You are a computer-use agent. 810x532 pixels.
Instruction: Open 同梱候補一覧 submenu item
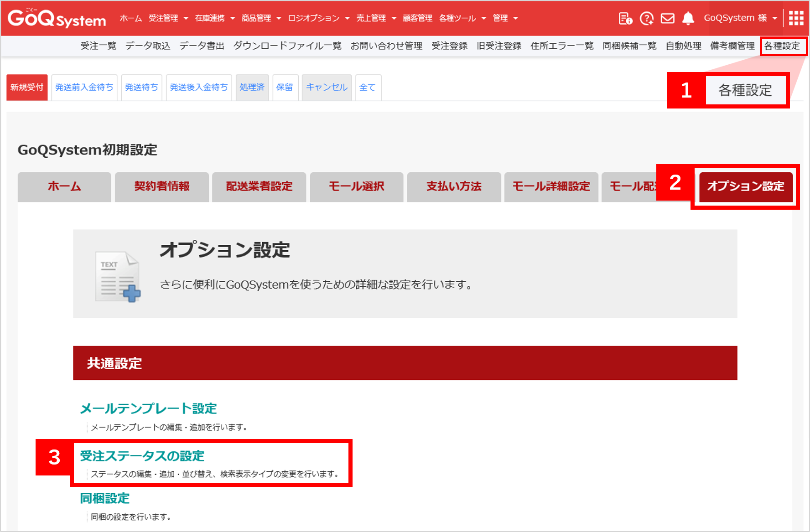pos(629,46)
